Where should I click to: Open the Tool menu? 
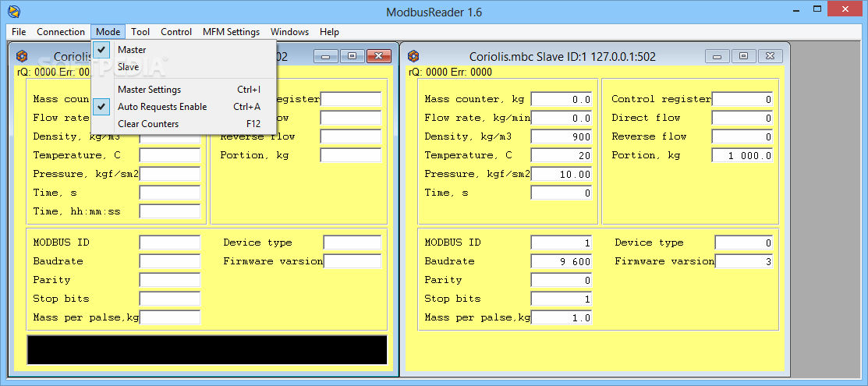coord(140,31)
